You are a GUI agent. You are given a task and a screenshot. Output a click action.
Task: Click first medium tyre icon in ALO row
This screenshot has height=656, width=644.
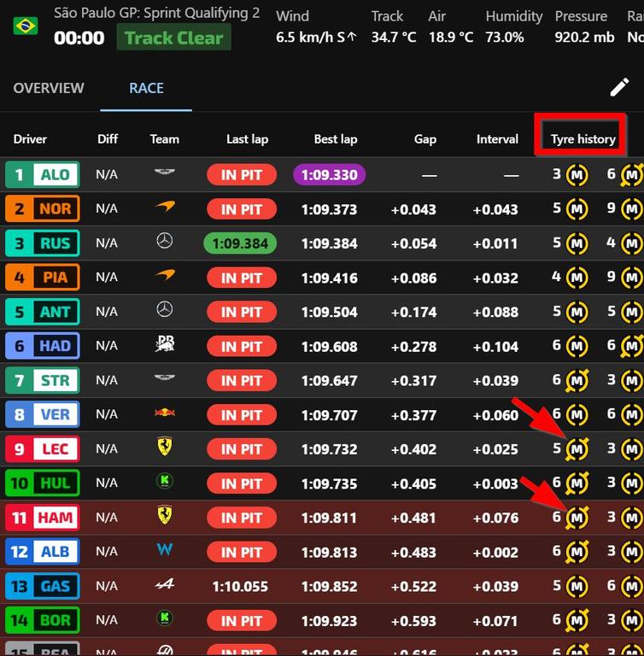coord(577,175)
